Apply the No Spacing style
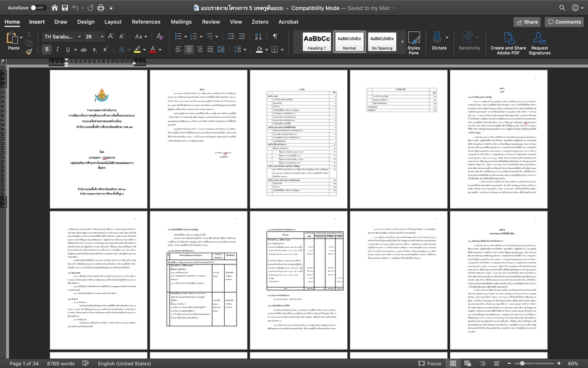588x368 pixels. click(382, 41)
